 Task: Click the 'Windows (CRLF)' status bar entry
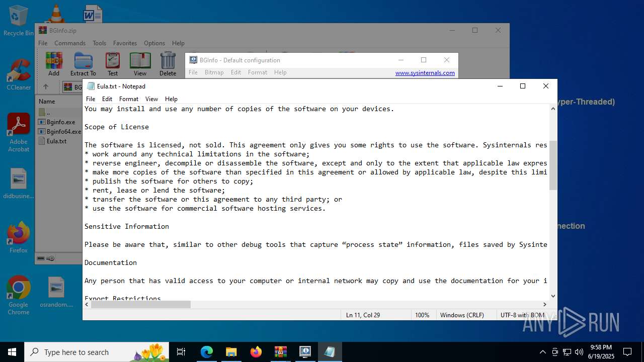click(x=462, y=315)
